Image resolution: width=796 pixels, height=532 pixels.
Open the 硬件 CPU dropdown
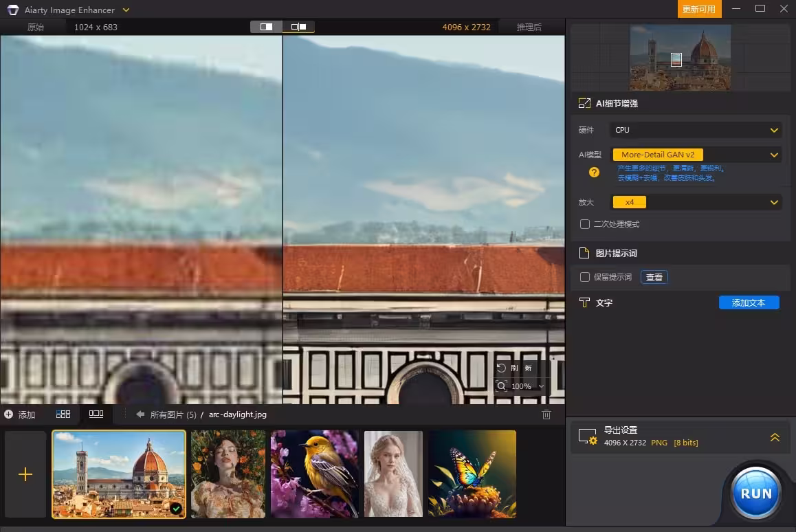696,130
